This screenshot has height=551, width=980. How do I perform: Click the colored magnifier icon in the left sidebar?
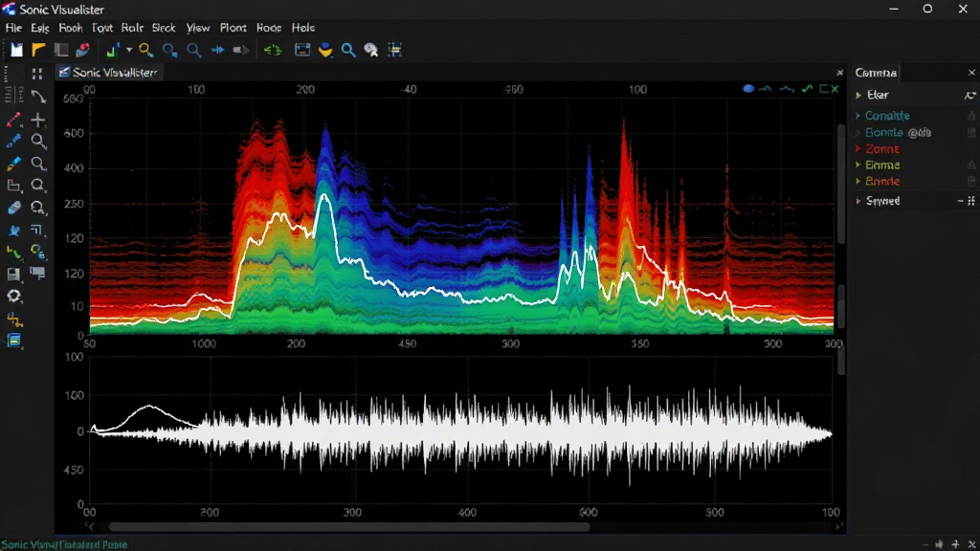(x=38, y=253)
